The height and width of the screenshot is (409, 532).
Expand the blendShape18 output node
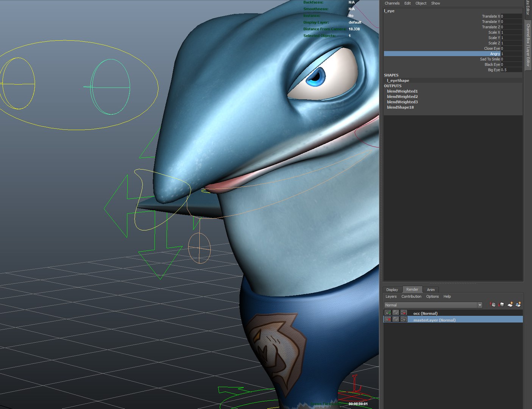400,107
